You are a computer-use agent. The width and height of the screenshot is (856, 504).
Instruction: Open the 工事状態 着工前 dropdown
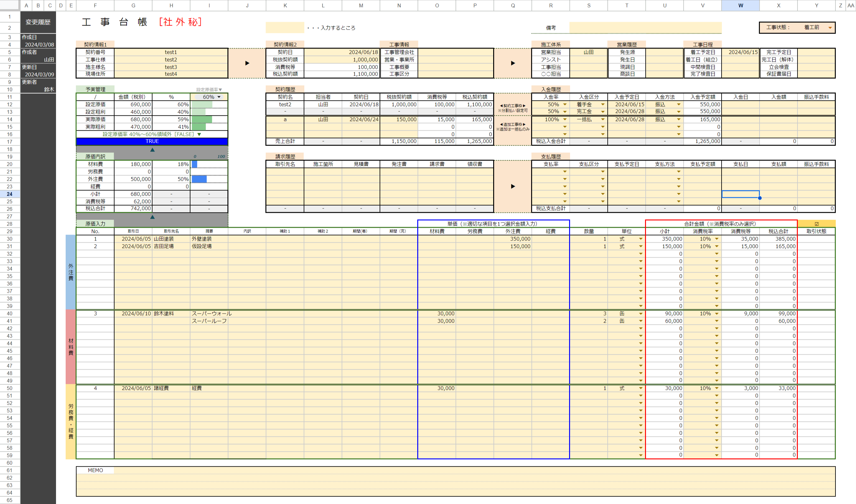[830, 27]
